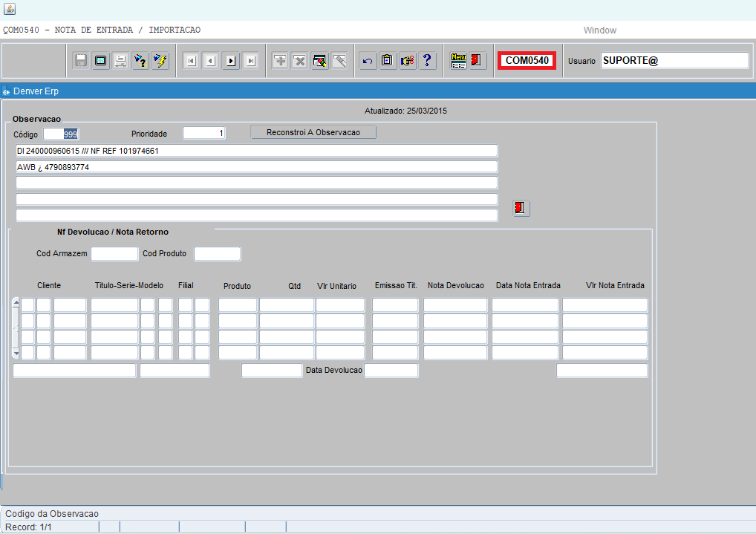Insert a new record with plus icon
Screen dimensions: 756x534
[x=280, y=61]
